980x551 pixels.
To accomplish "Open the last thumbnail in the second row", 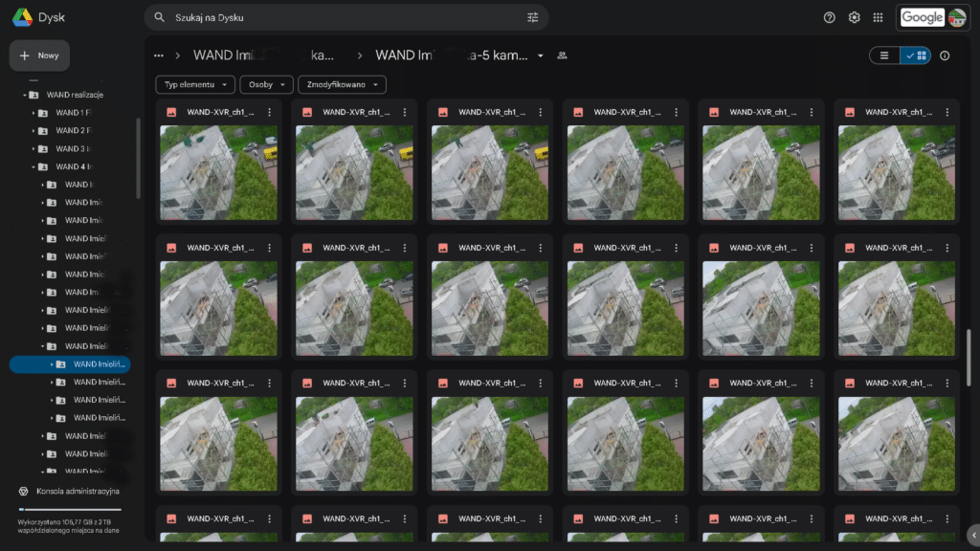I will point(896,309).
